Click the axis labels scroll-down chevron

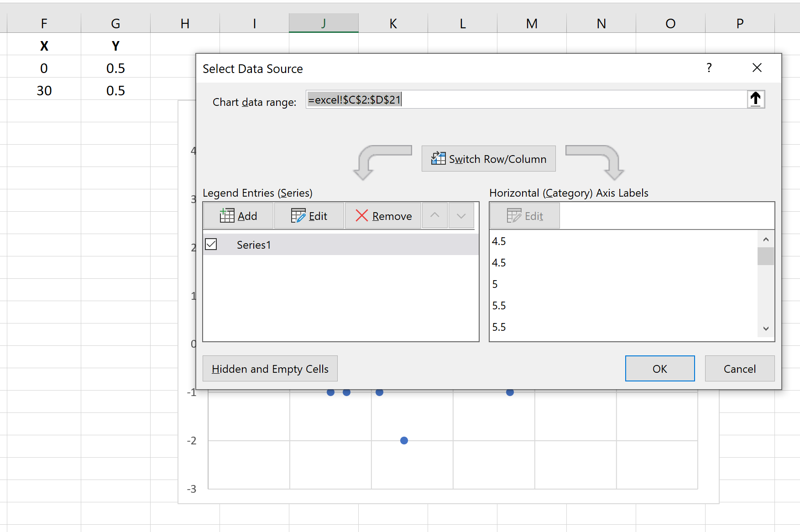click(766, 328)
